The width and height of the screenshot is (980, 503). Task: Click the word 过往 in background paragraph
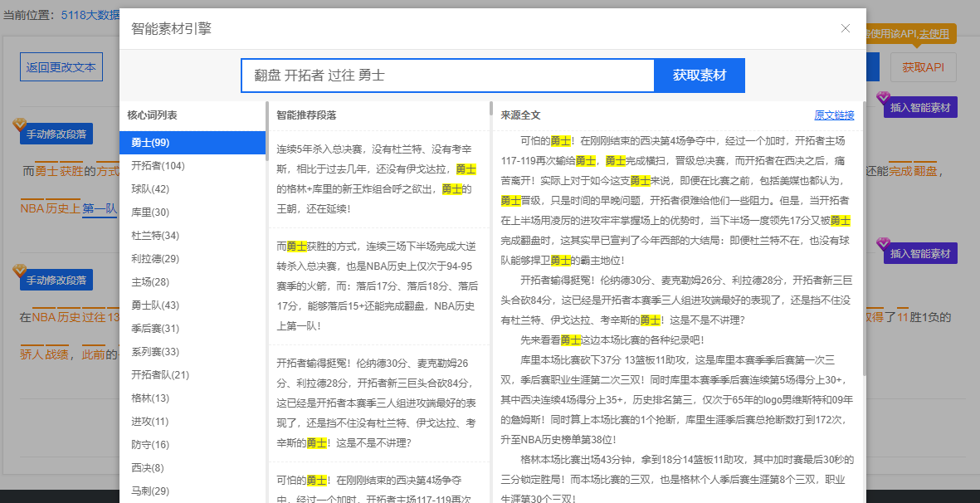click(x=94, y=317)
